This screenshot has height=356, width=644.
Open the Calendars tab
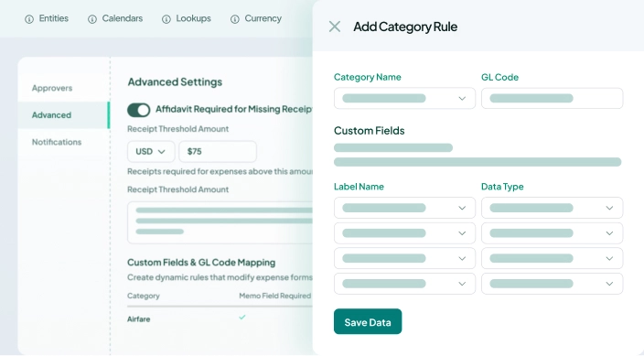click(122, 18)
